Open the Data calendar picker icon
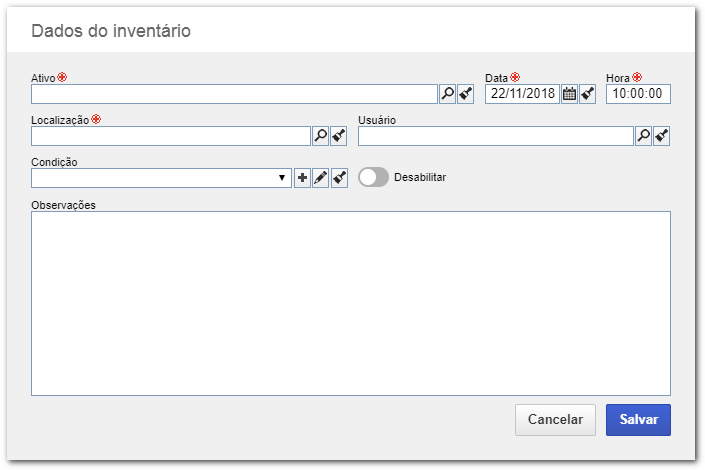The height and width of the screenshot is (470, 705). click(569, 94)
